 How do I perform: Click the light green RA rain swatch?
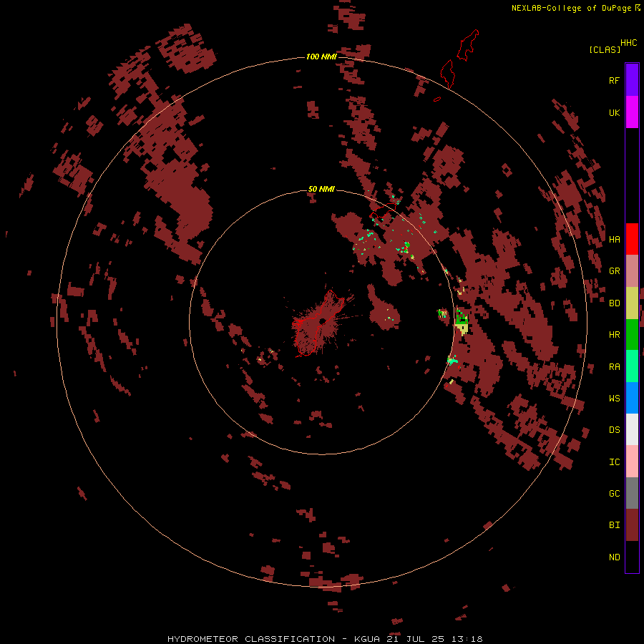pyautogui.click(x=632, y=366)
